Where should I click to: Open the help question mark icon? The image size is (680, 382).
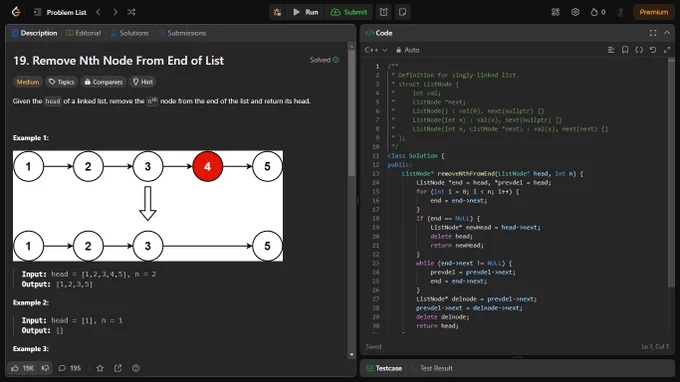136,368
